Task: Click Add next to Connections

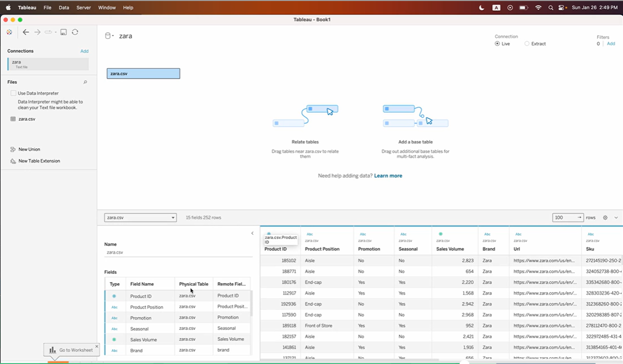Action: (84, 51)
